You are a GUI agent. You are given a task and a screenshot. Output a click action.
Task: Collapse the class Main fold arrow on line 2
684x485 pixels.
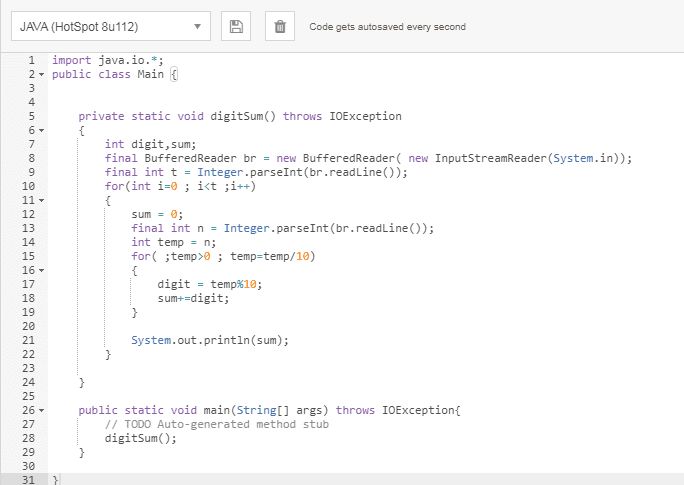(41, 75)
